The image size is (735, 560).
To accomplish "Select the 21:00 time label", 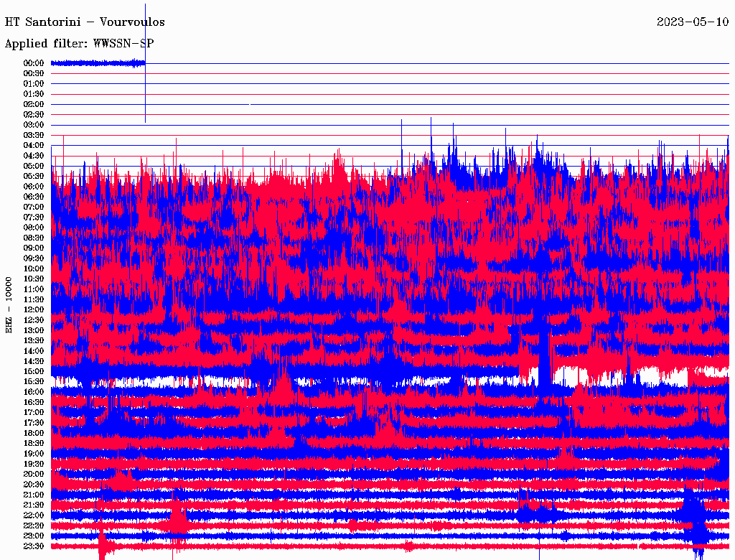I will (34, 495).
